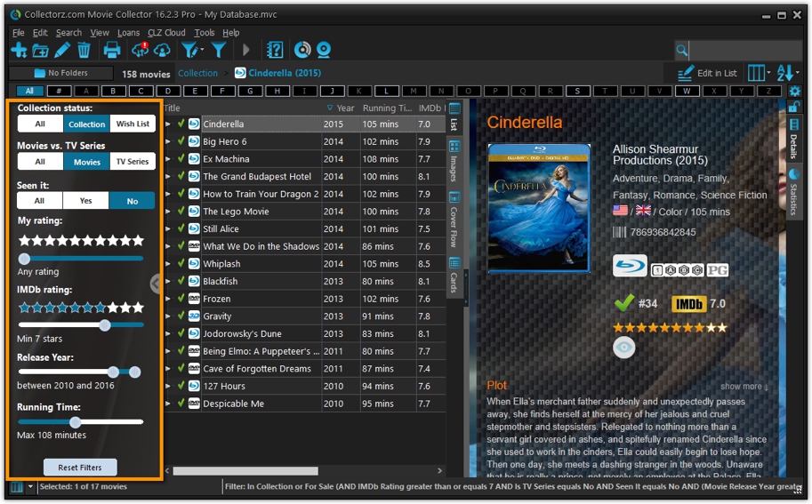Click the green check on Whiplash row

tap(181, 263)
